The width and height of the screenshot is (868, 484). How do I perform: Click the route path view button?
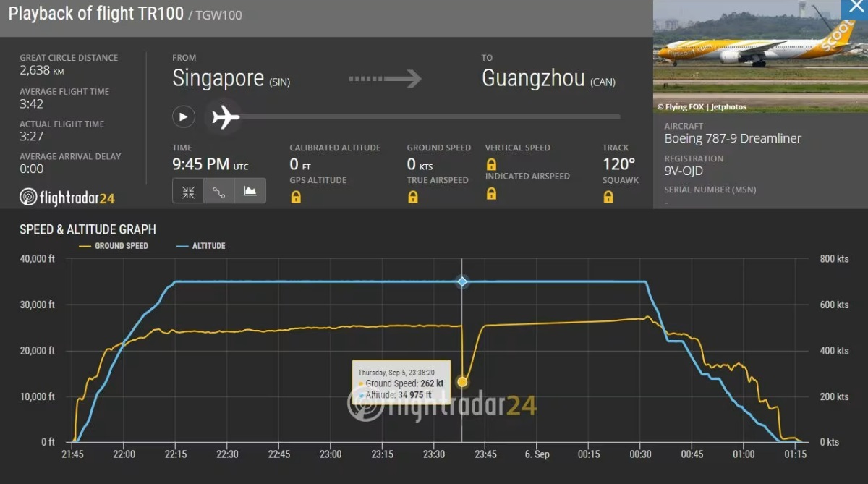pyautogui.click(x=219, y=191)
